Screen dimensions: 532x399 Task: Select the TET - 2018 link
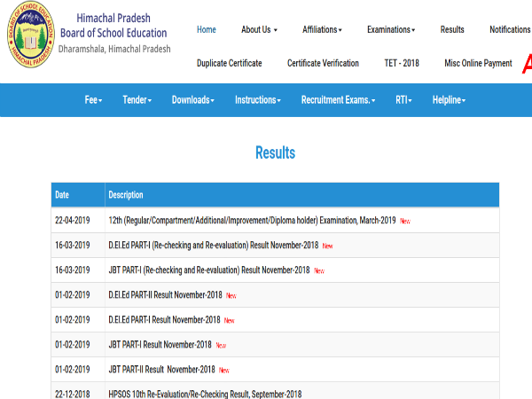pyautogui.click(x=403, y=63)
